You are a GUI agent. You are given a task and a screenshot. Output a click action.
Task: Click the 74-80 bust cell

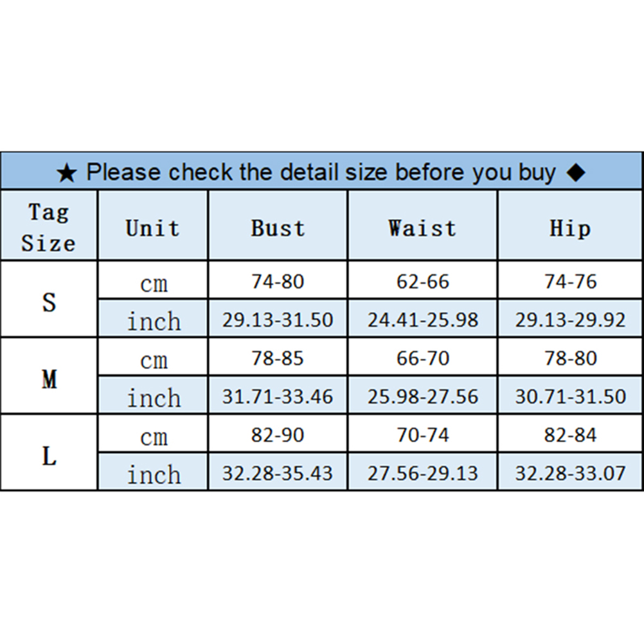(x=278, y=282)
